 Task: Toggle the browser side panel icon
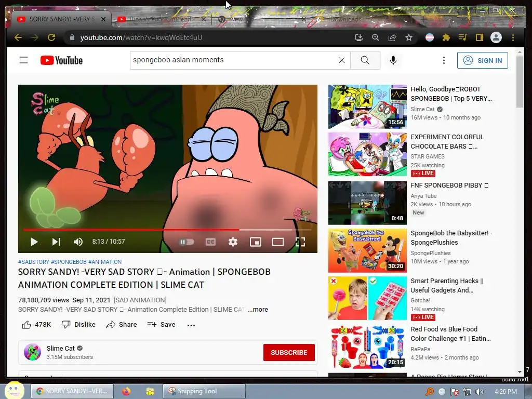479,37
